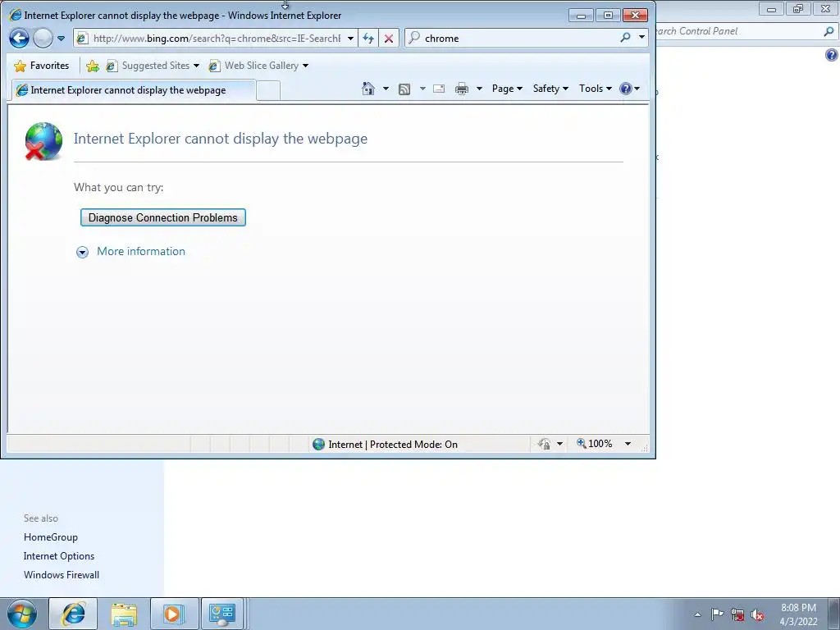Click the privacy/lock status bar icon
This screenshot has height=630, width=840.
pyautogui.click(x=545, y=444)
